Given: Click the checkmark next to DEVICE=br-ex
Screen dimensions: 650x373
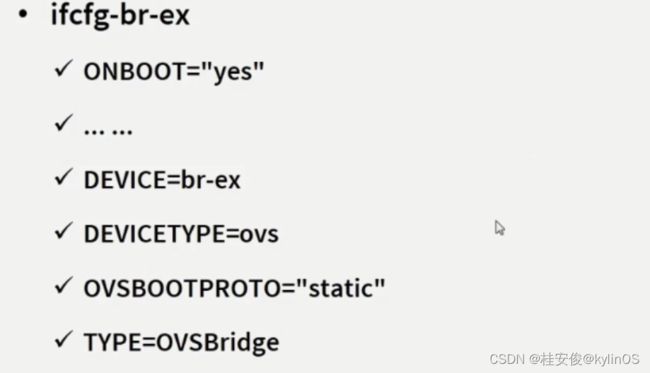Looking at the screenshot, I should tap(64, 177).
